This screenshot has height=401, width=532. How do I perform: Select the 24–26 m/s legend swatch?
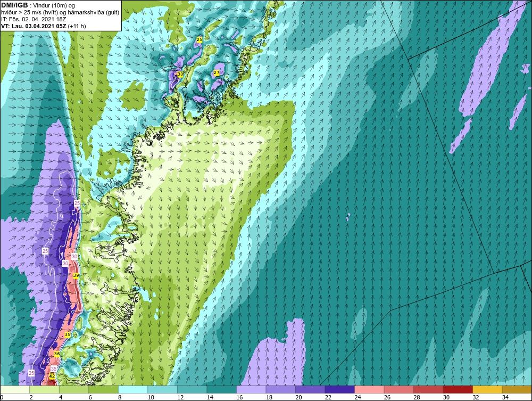pyautogui.click(x=369, y=389)
